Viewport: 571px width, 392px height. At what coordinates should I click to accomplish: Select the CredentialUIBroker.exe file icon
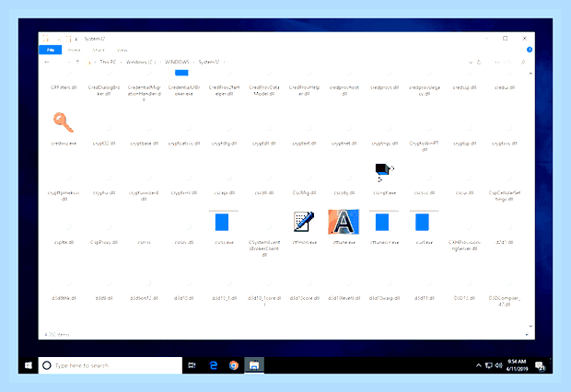coord(181,73)
